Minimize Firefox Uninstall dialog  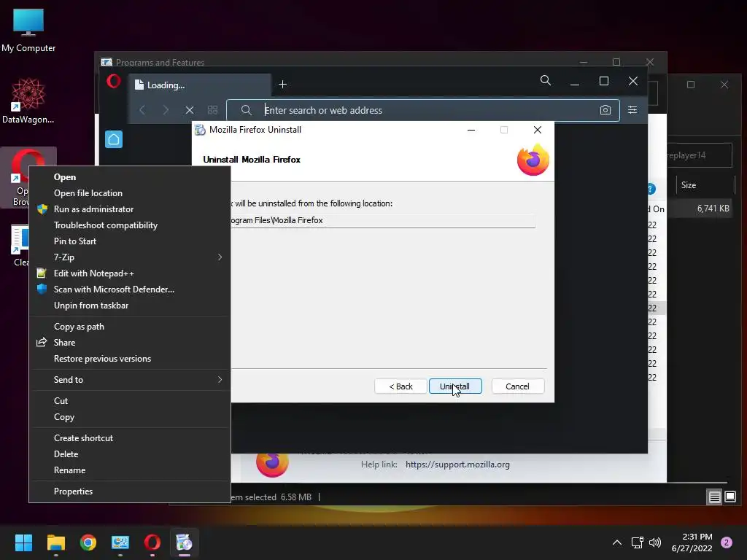click(x=471, y=130)
